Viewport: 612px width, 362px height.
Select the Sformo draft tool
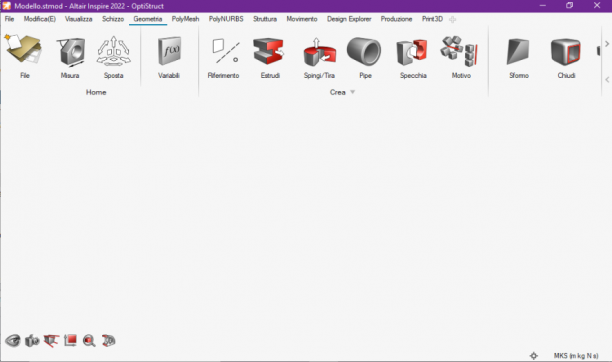tap(518, 52)
